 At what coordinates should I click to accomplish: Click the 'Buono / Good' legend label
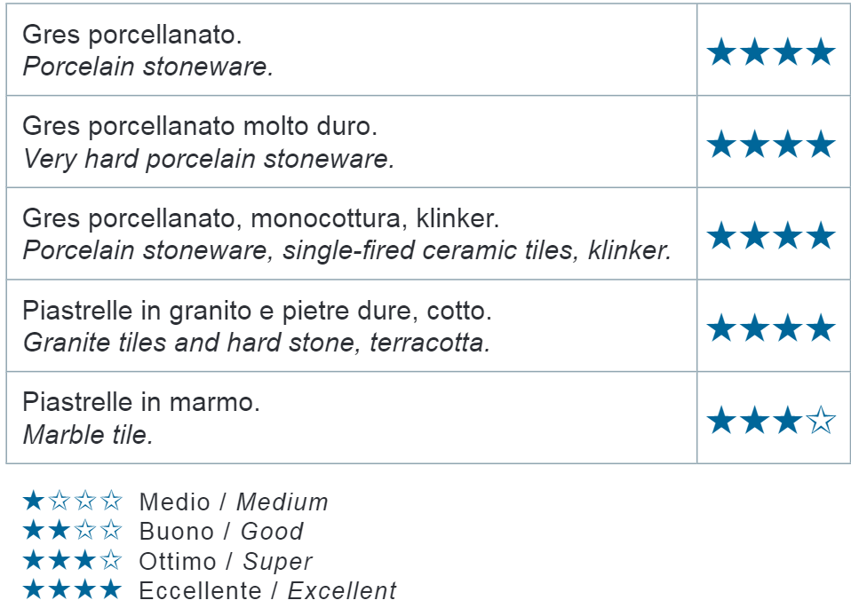221,532
